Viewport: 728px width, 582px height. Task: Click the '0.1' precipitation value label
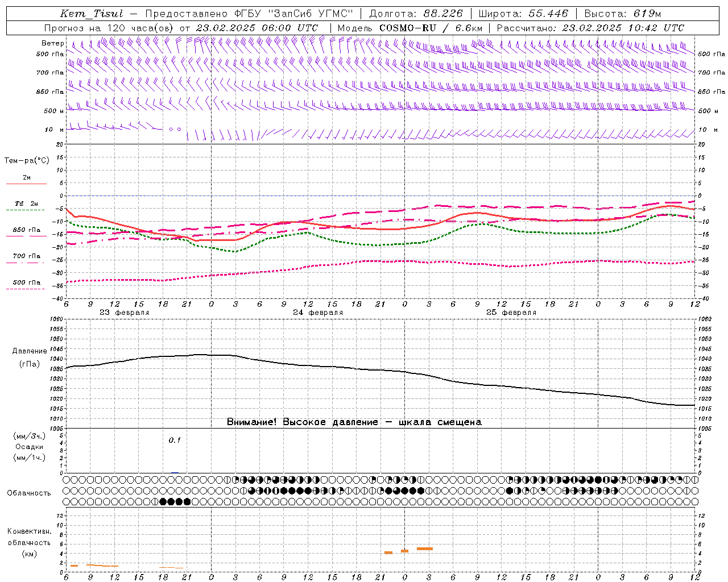click(x=174, y=440)
